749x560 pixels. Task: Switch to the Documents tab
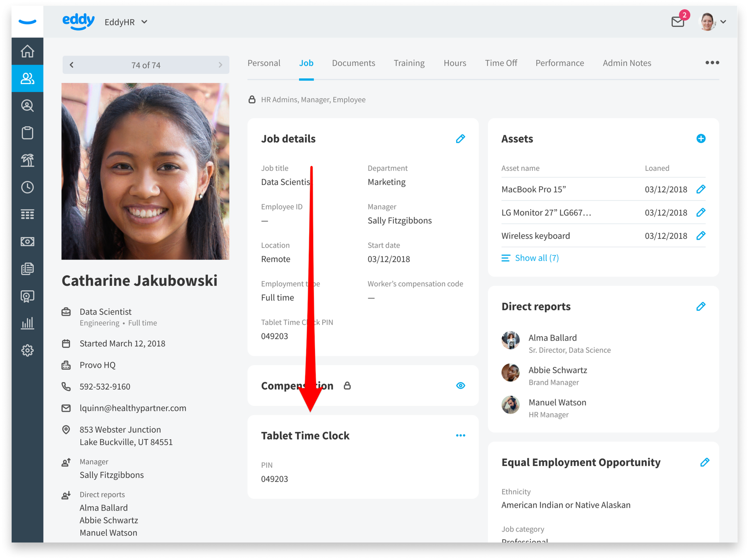tap(353, 63)
